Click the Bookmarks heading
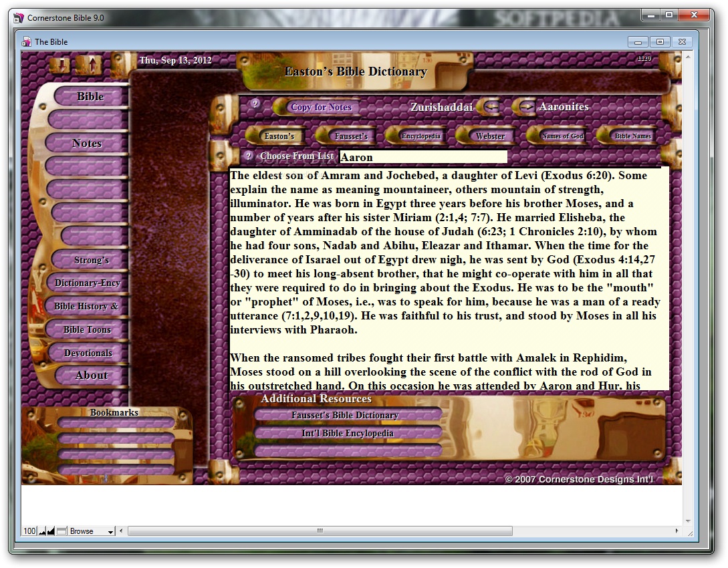This screenshot has height=568, width=728. pyautogui.click(x=114, y=412)
